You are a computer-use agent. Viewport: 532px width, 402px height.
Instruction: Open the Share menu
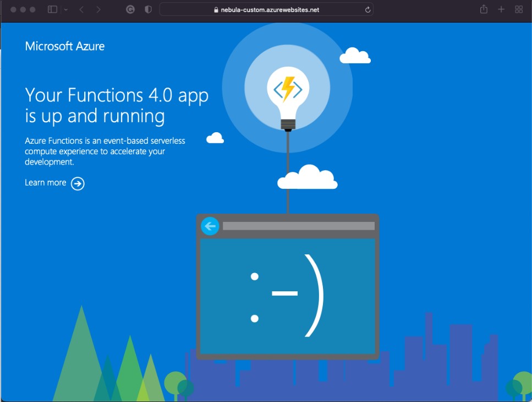click(x=484, y=9)
